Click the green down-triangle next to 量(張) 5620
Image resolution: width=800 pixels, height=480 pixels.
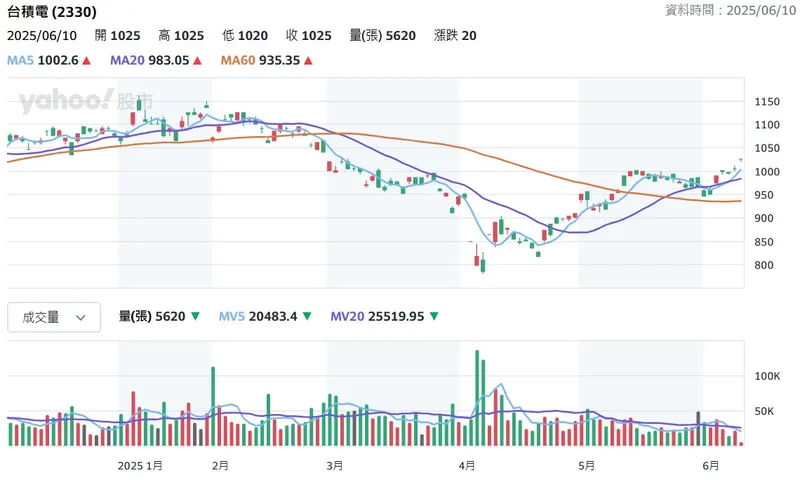[193, 317]
